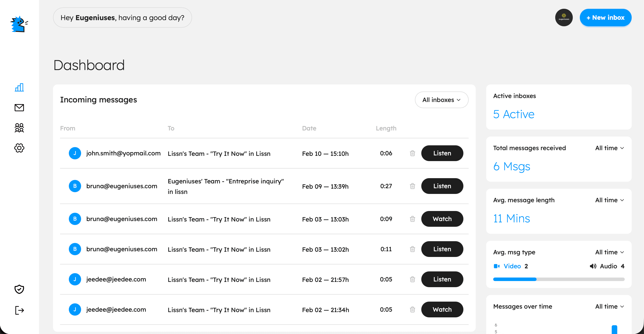Click trash icon for the Feb 09 message
This screenshot has width=644, height=334.
(x=413, y=186)
